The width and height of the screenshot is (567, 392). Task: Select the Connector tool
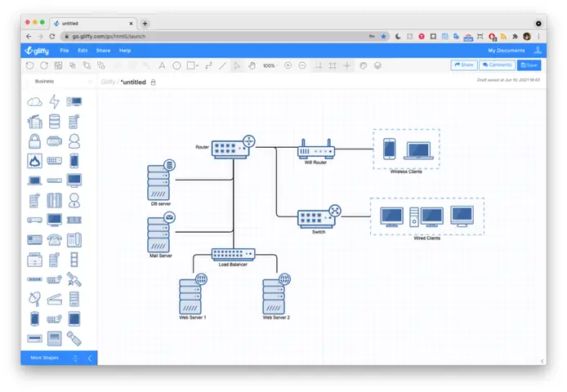point(208,65)
